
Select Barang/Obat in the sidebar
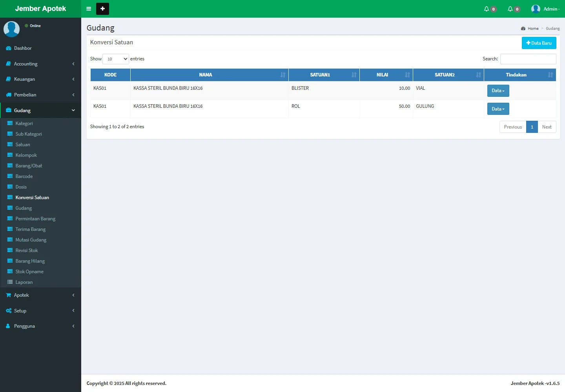coord(29,166)
